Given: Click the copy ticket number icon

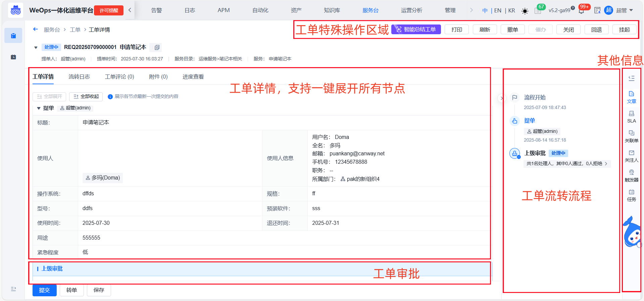Looking at the screenshot, I should (157, 47).
